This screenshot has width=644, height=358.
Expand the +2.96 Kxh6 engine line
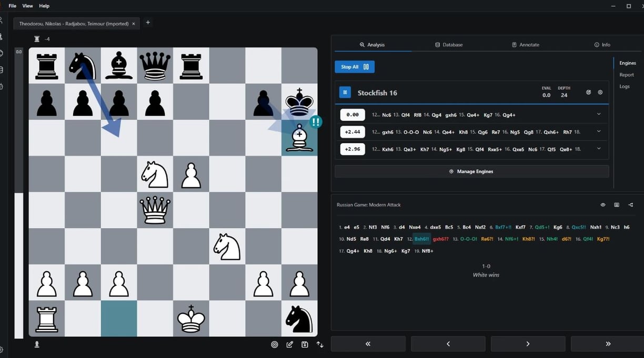click(599, 149)
